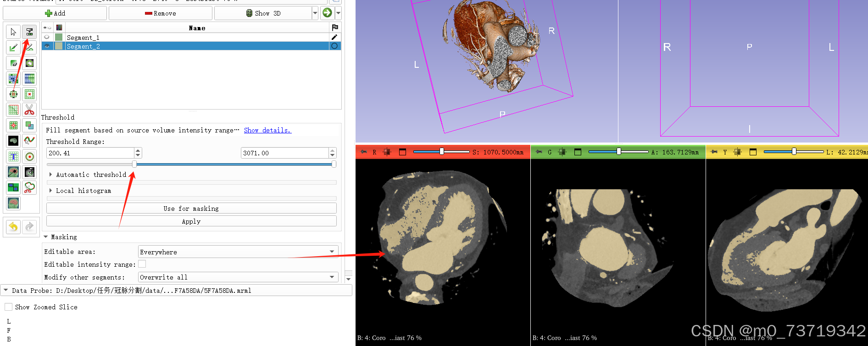Select the Hollow effect icon
This screenshot has height=346, width=868.
(x=29, y=94)
